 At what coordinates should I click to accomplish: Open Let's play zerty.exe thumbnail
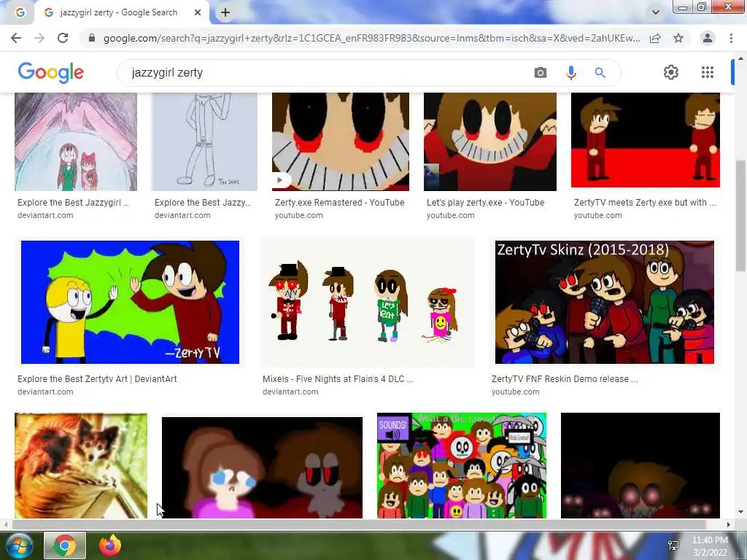click(489, 141)
